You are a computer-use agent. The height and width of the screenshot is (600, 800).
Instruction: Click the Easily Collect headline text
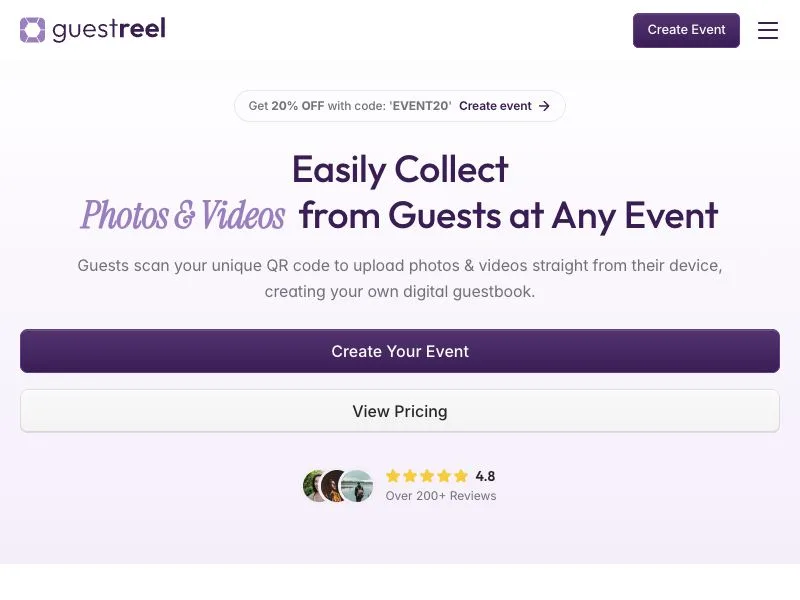tap(400, 169)
